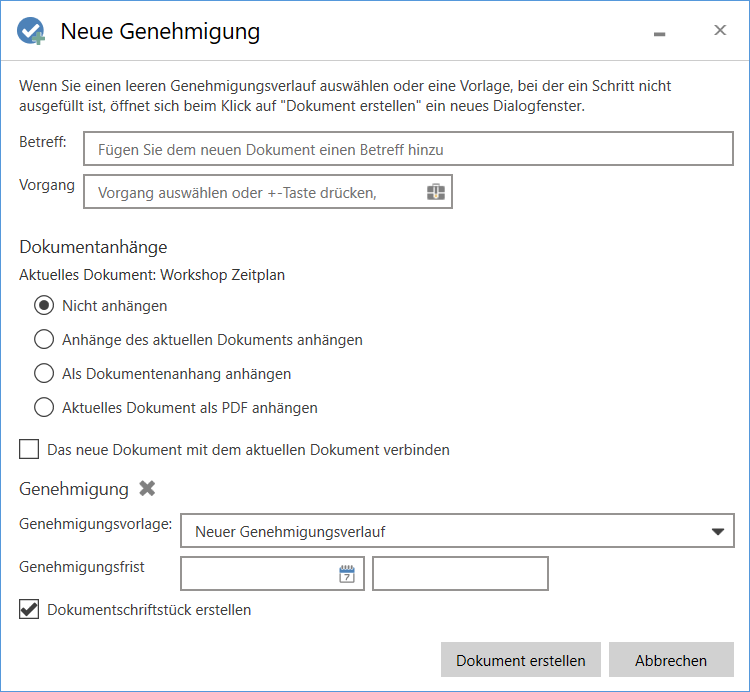The width and height of the screenshot is (750, 692).
Task: Remove Genehmigung section with the X icon
Action: point(148,489)
